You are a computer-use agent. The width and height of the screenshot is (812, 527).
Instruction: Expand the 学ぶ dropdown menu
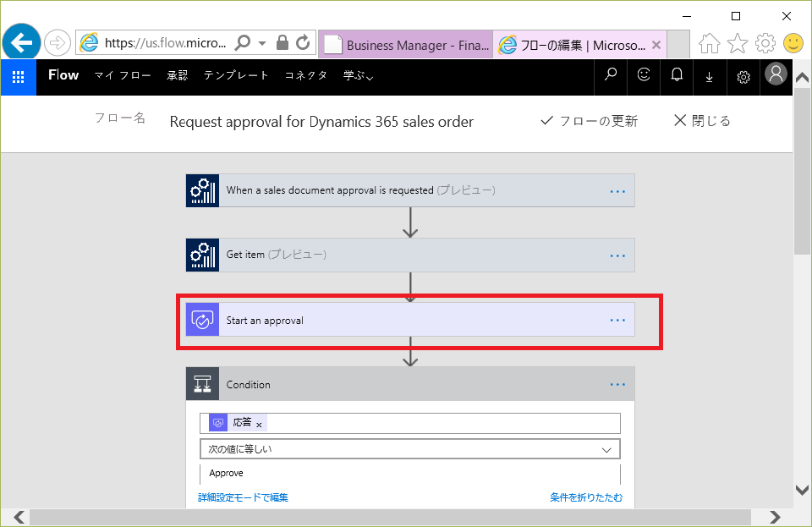pos(359,75)
